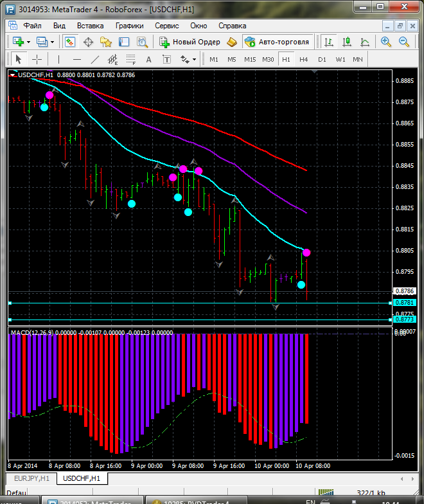424x504 pixels.
Task: Create a new chart with the plus icon
Action: pos(18,42)
